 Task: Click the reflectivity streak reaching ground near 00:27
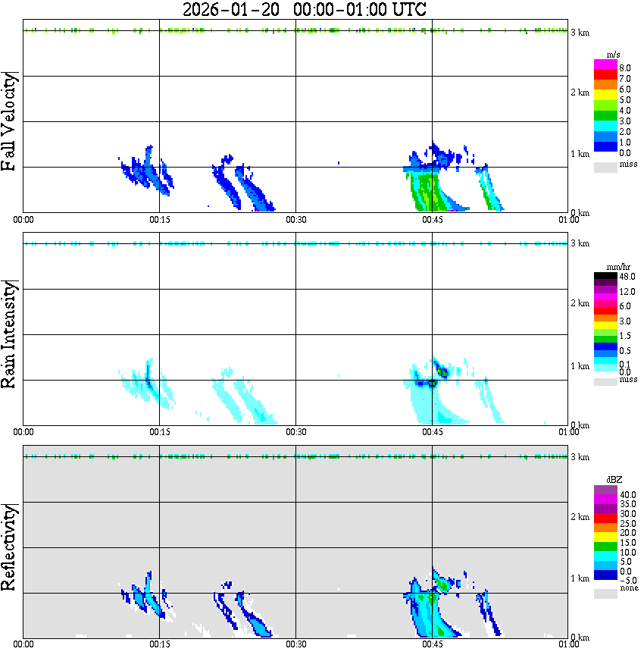tap(256, 617)
